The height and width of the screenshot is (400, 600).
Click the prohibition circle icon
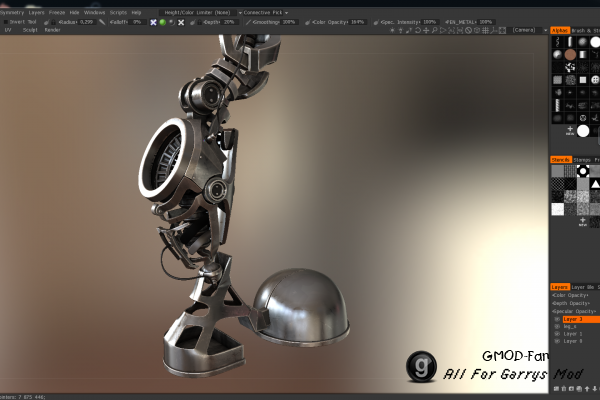tap(468, 30)
